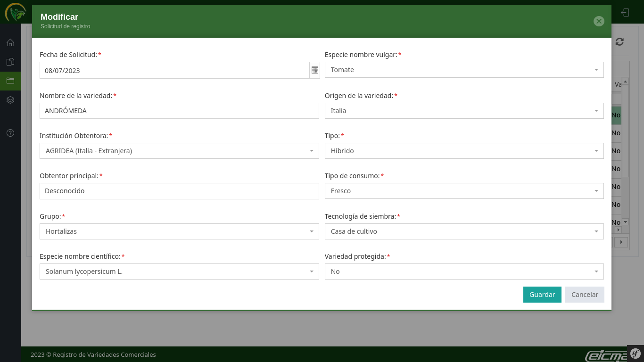Open the Origen de la variedad dropdown
This screenshot has width=644, height=362.
pos(464,111)
